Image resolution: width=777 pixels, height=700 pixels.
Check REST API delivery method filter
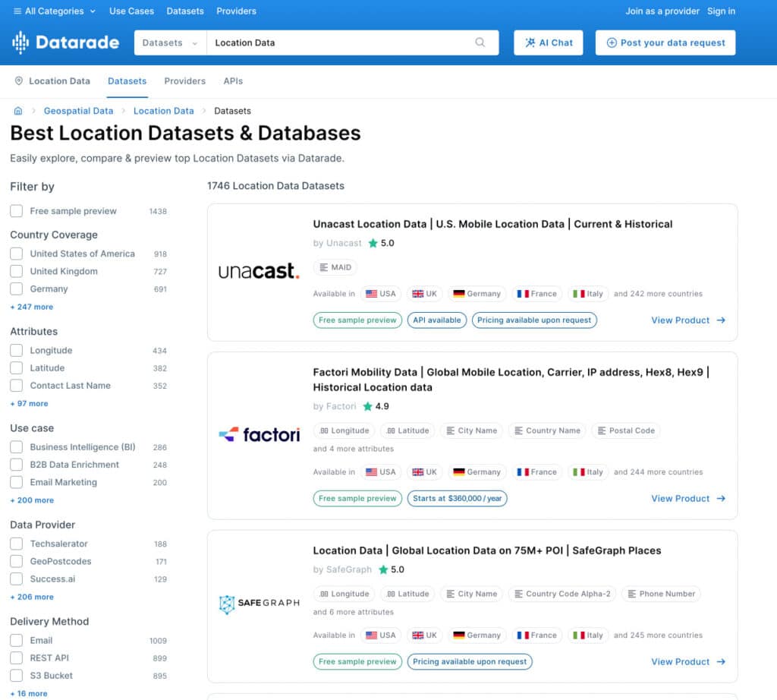click(x=17, y=658)
